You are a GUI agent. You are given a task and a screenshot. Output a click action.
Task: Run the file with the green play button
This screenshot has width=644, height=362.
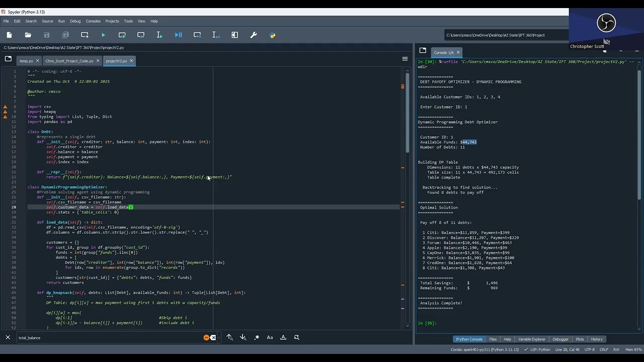tap(103, 35)
